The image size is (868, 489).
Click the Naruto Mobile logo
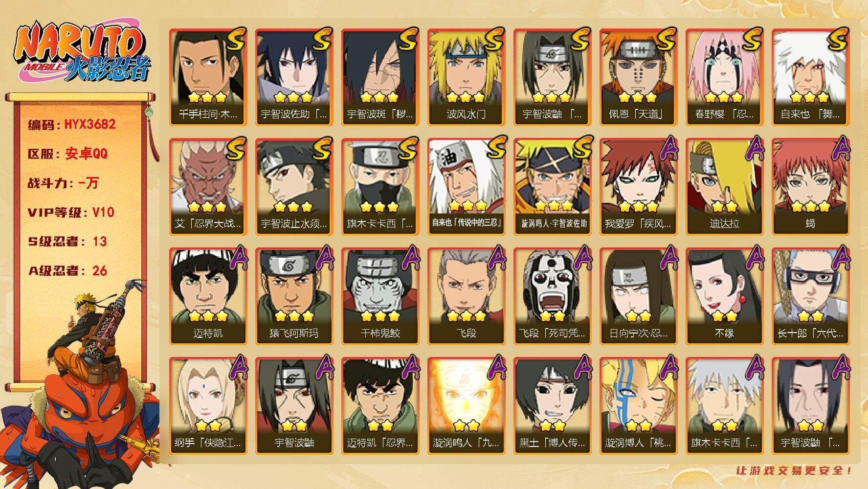[x=82, y=52]
